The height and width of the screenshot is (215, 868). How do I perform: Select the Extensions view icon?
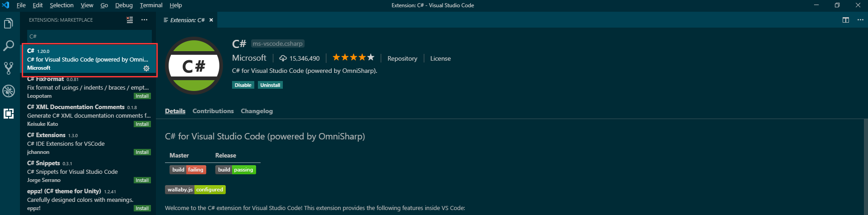[8, 113]
